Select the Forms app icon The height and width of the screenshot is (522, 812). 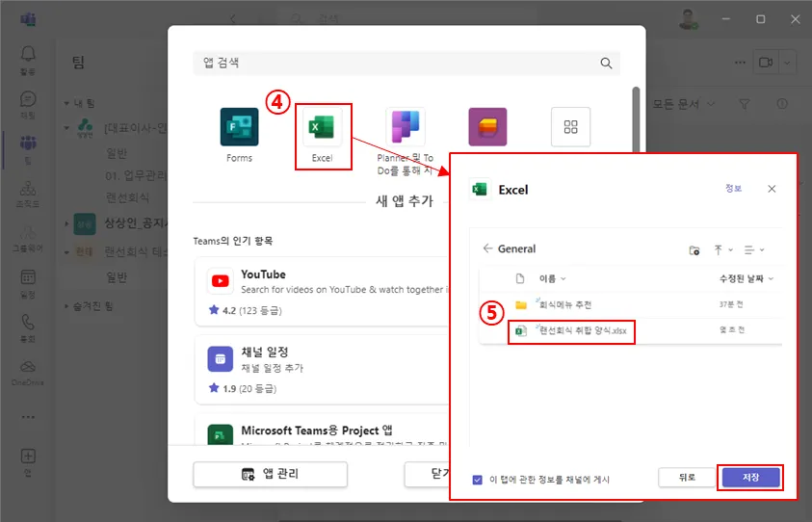[x=239, y=127]
